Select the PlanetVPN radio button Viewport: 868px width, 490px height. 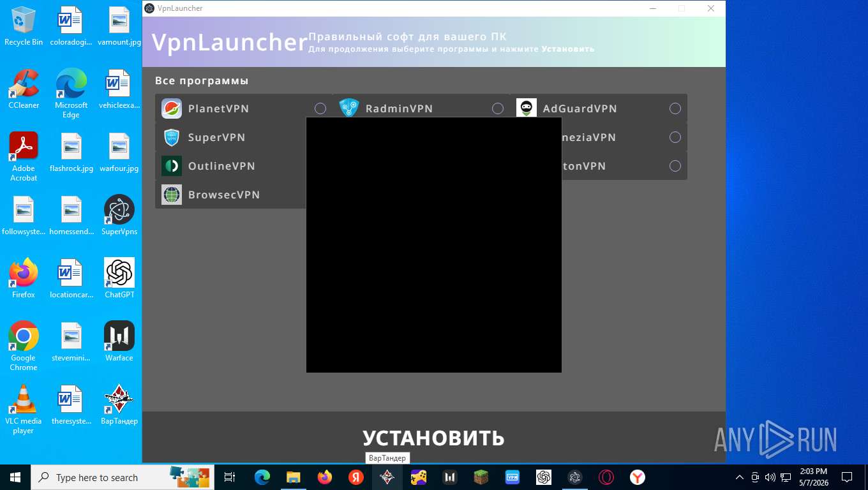pos(320,108)
